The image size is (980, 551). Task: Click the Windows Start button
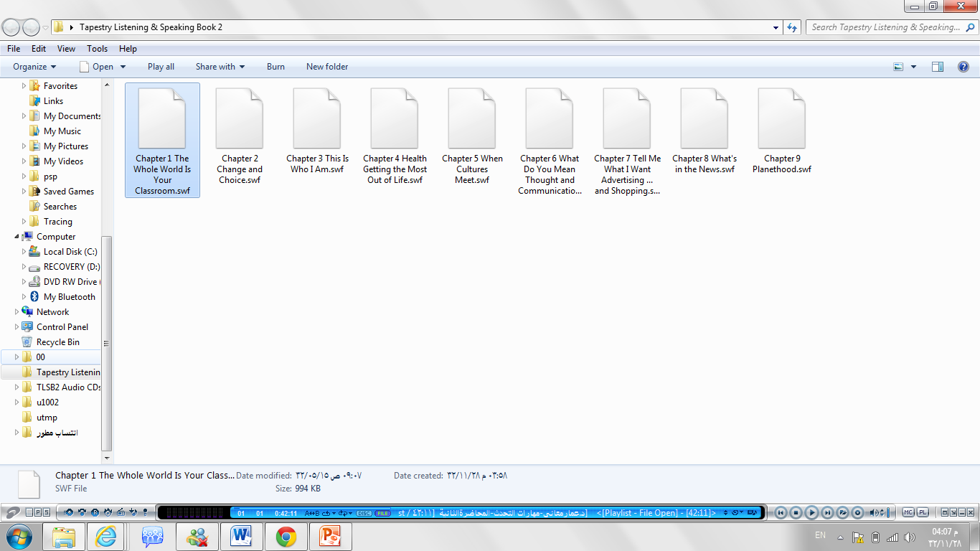(19, 537)
